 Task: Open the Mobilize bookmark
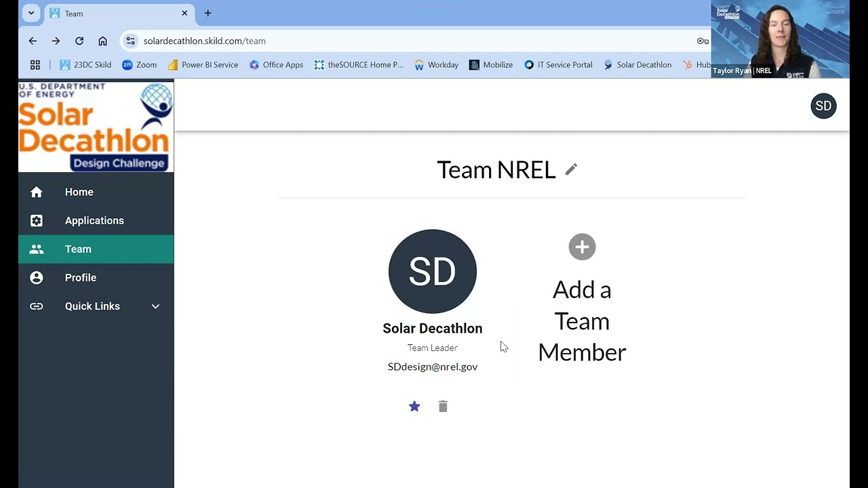tap(491, 65)
